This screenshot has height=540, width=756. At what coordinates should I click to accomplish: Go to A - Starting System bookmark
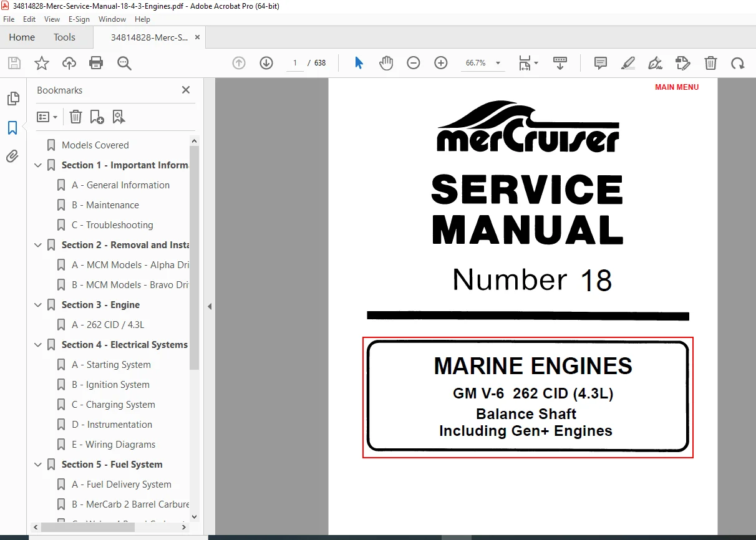111,365
